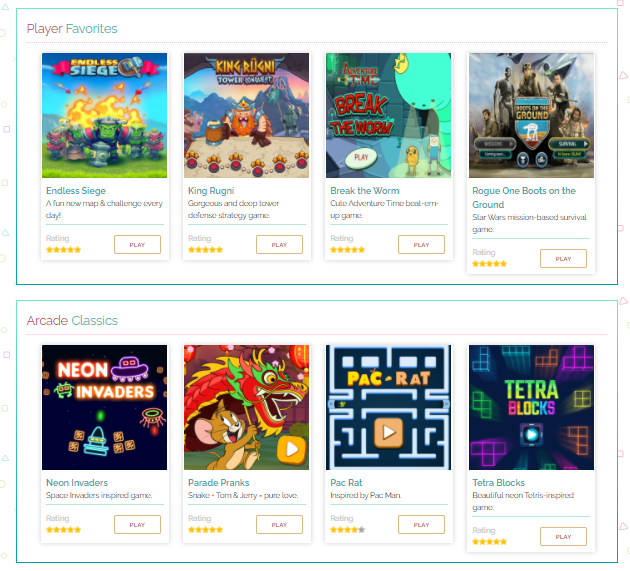The height and width of the screenshot is (571, 630).
Task: Click the star rating under Endless Siege
Action: (63, 250)
